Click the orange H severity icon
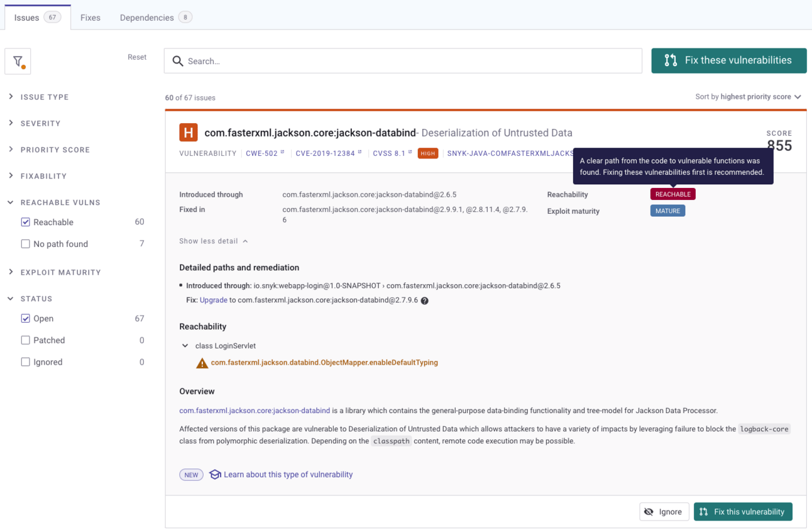Screen dimensions: 812x530 [x=189, y=133]
